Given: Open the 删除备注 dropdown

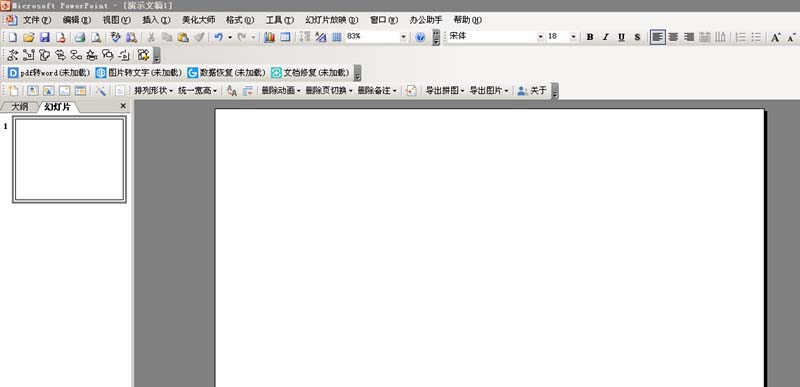Looking at the screenshot, I should click(x=377, y=91).
